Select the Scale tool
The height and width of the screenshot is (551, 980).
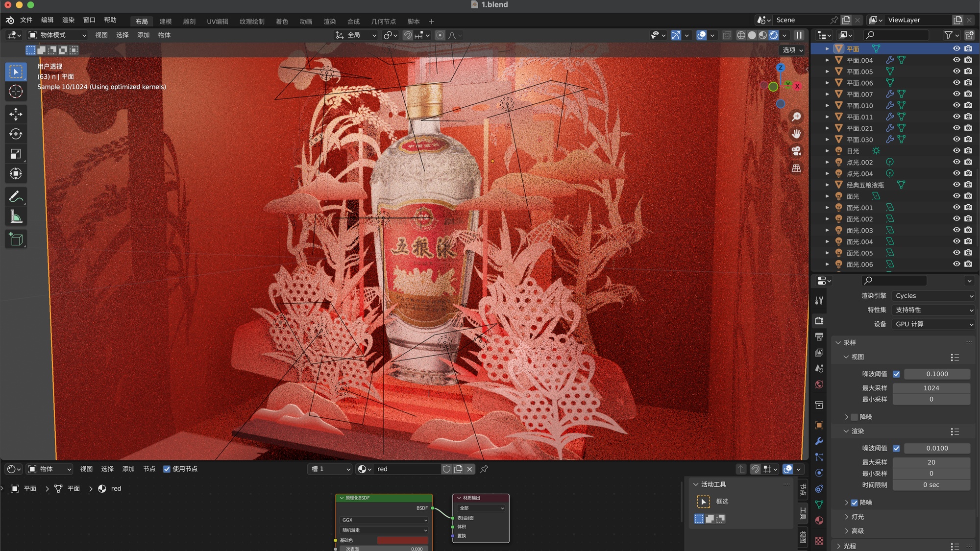pyautogui.click(x=16, y=154)
